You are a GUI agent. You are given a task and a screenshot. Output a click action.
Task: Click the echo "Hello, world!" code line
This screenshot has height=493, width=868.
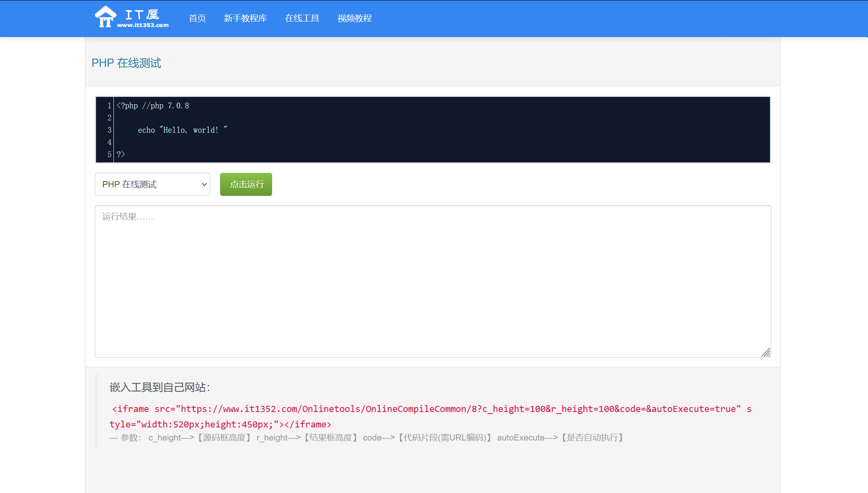182,130
